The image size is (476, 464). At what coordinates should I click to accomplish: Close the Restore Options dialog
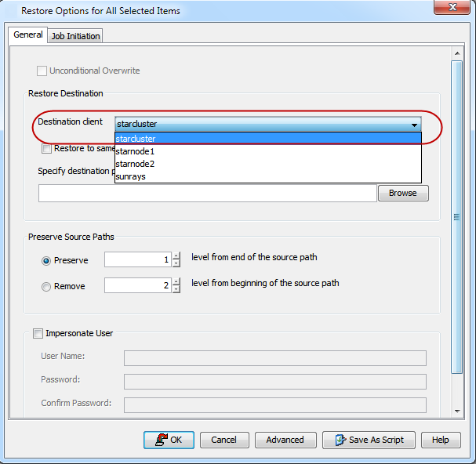[448, 10]
